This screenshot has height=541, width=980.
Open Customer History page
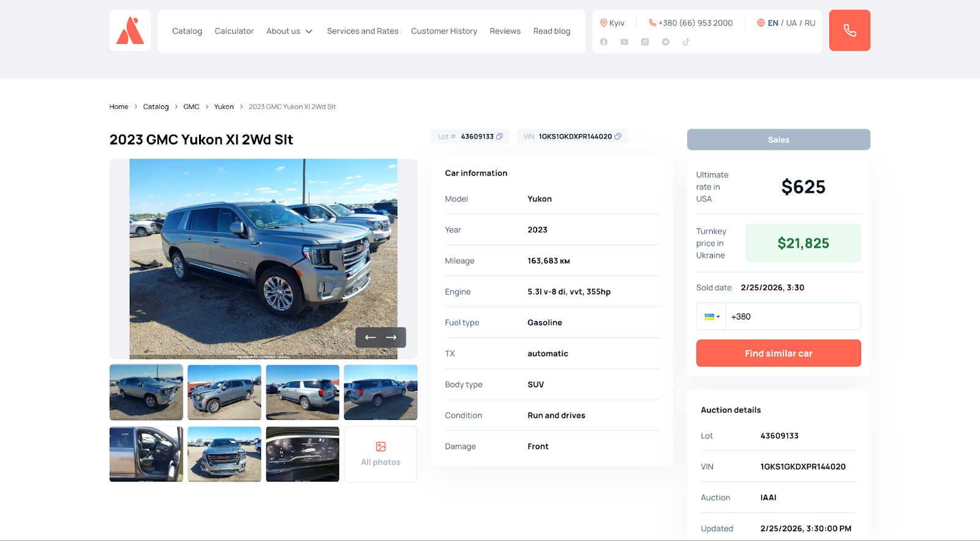[444, 31]
